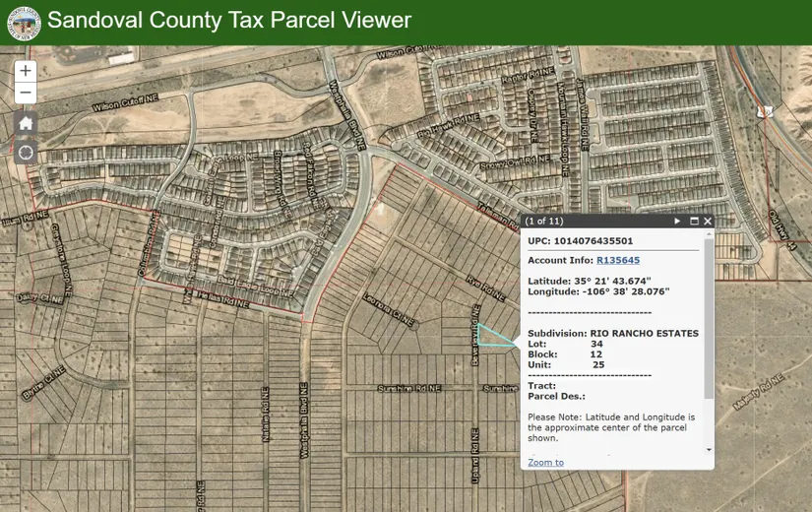Click the Subdivision RIO RANCHO ESTATES text

(612, 334)
